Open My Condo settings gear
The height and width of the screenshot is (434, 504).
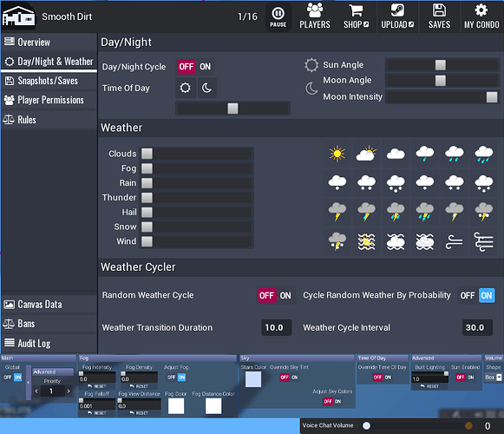481,16
